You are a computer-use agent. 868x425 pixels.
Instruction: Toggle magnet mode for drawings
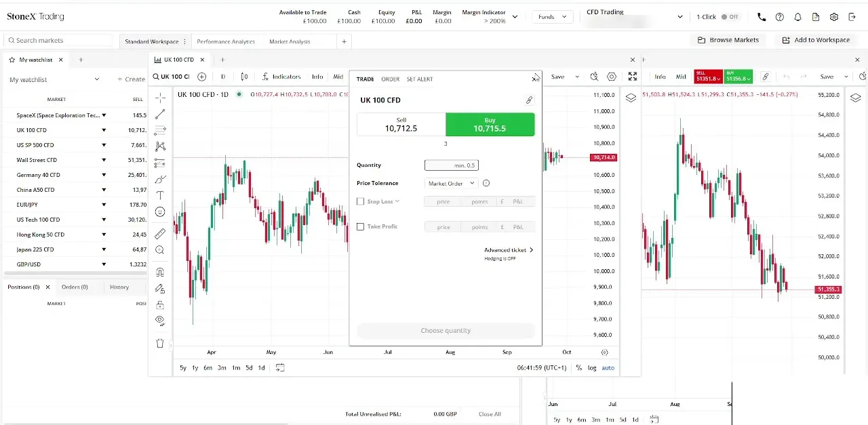point(160,272)
